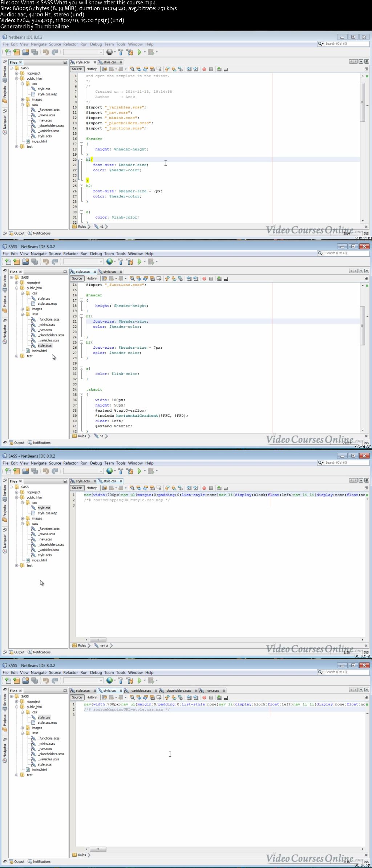
Task: Click Build Project hammer in third frame
Action: (x=121, y=471)
